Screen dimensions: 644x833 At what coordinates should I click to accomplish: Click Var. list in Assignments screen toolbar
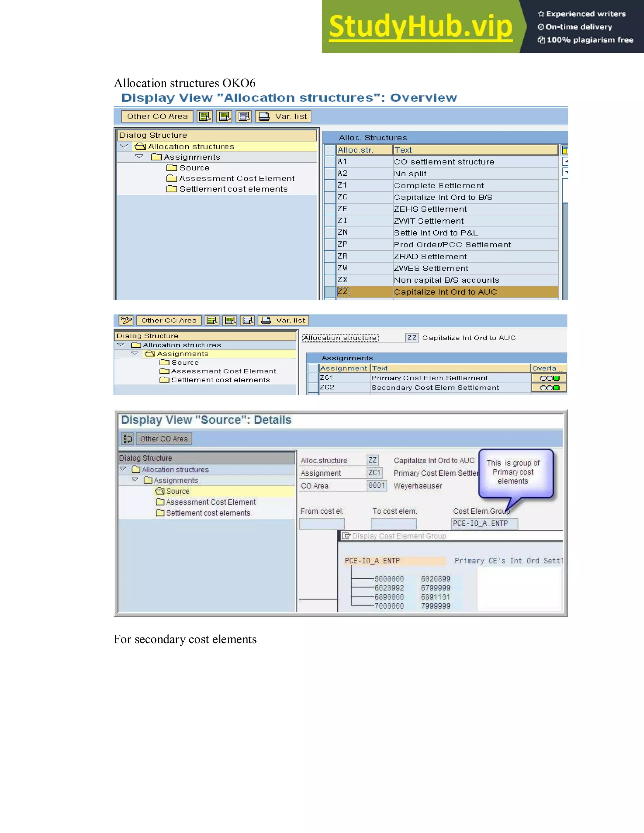point(283,320)
